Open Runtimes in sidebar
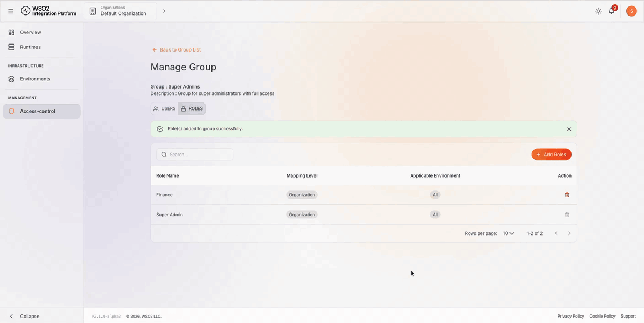 42,47
